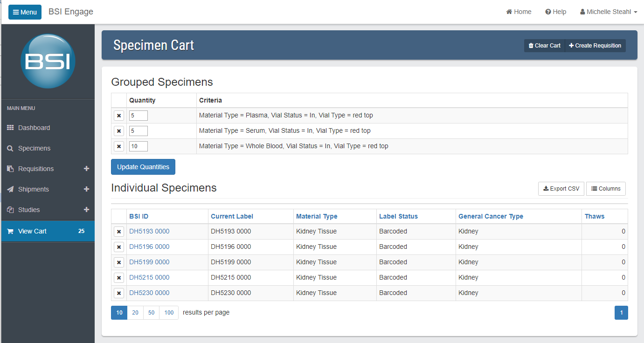Open BSI ID link DH5193 0000
Viewport: 644px width, 343px height.
[149, 231]
